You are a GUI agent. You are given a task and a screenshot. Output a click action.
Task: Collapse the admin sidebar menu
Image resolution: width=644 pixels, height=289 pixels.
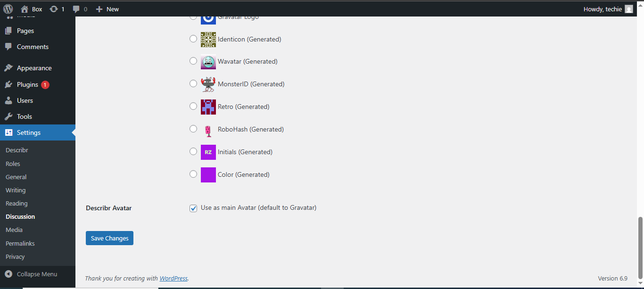tap(31, 274)
